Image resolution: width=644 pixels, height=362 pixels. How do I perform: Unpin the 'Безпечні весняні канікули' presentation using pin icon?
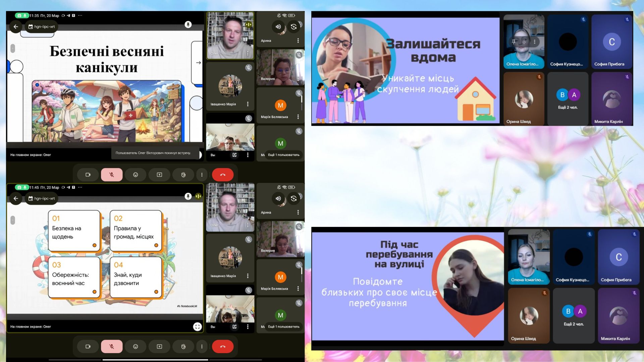[x=188, y=24]
